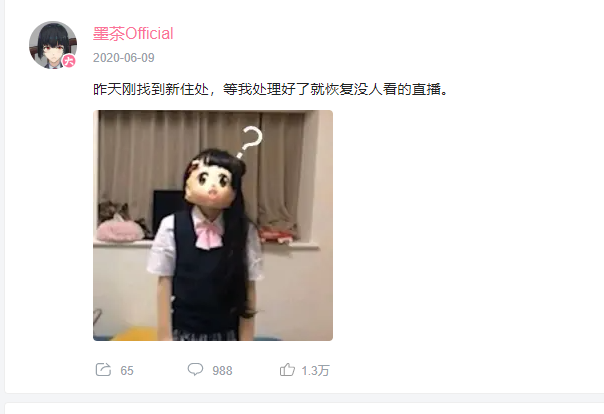Click the post date 2020-06-09
The width and height of the screenshot is (604, 414).
point(124,58)
